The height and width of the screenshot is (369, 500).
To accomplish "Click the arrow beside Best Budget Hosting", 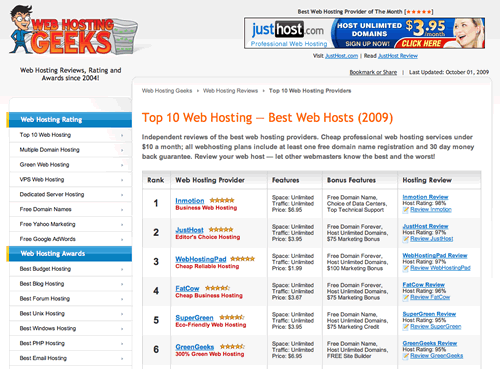I will [x=122, y=269].
